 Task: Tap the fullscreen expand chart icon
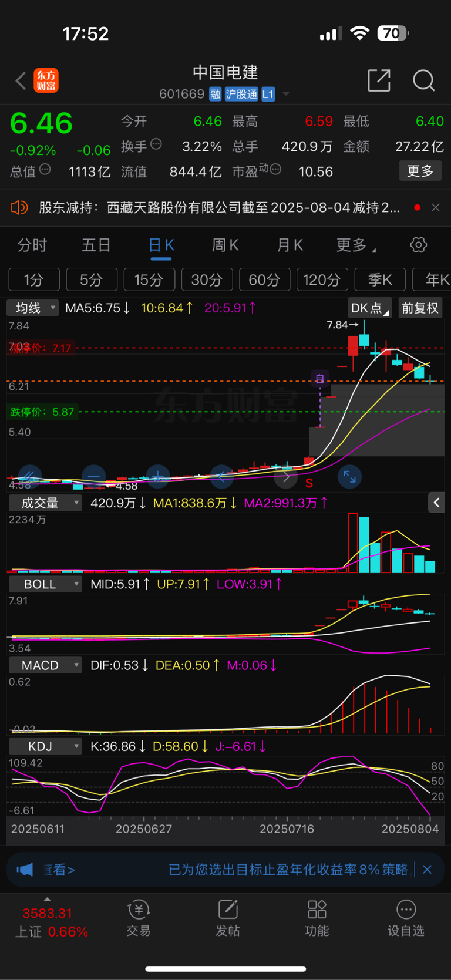click(x=349, y=476)
